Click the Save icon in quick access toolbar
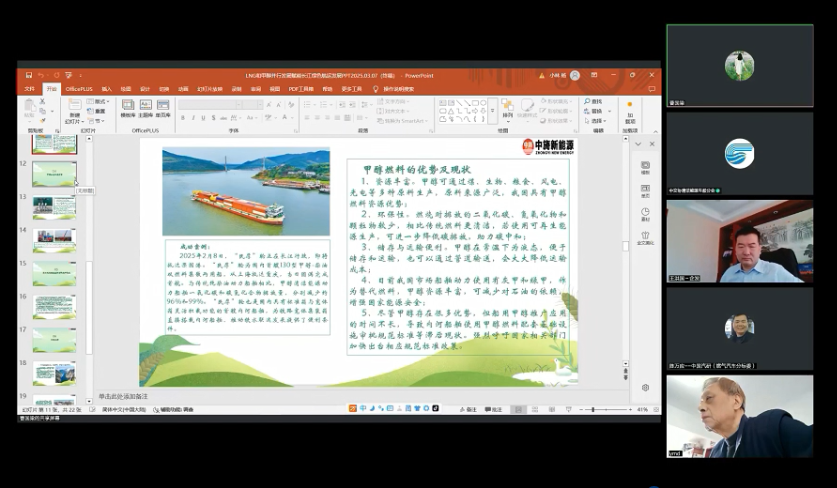Screen dimensions: 837x488 [x=29, y=75]
